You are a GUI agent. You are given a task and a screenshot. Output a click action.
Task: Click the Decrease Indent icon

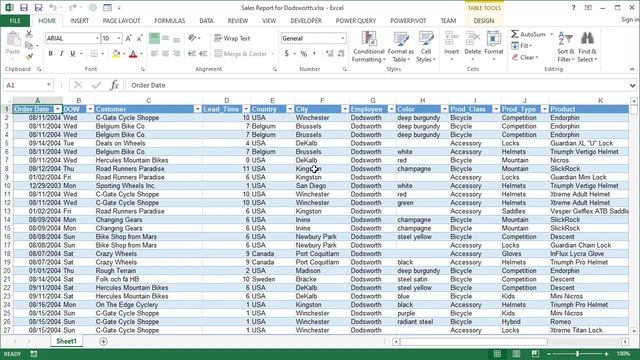coord(192,53)
